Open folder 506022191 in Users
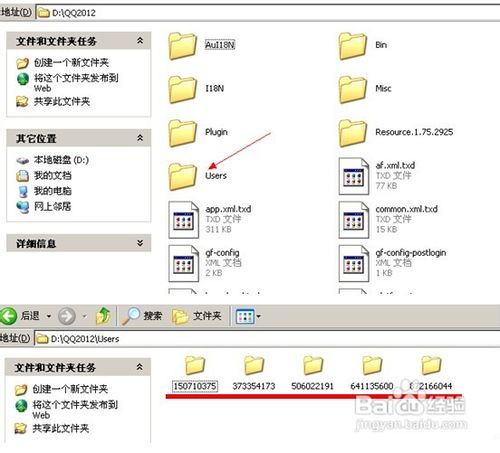500x453 pixels. pos(313,365)
